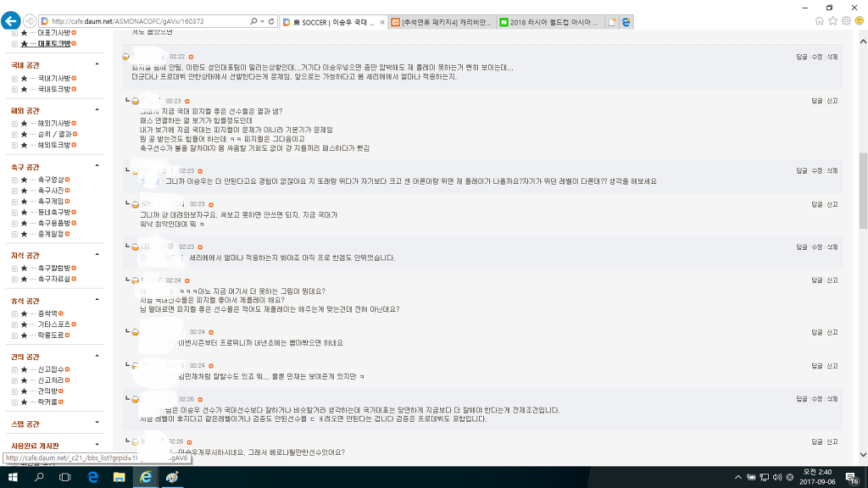Image resolution: width=868 pixels, height=488 pixels.
Task: Click 삭제 on the 02:22 comment
Action: point(832,57)
